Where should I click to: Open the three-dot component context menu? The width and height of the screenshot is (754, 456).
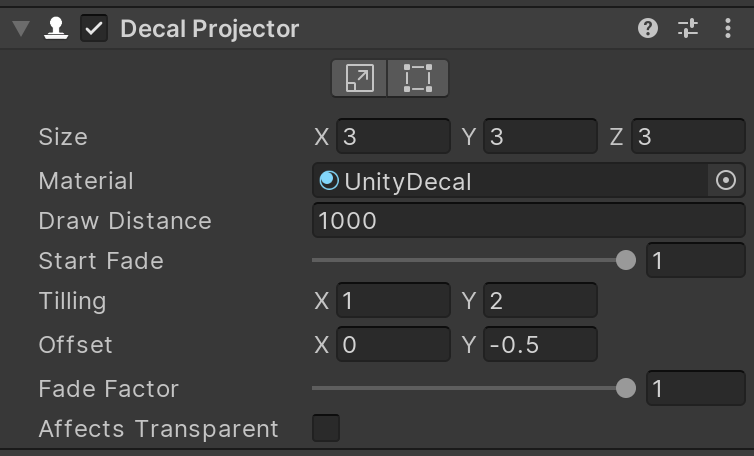pyautogui.click(x=728, y=28)
